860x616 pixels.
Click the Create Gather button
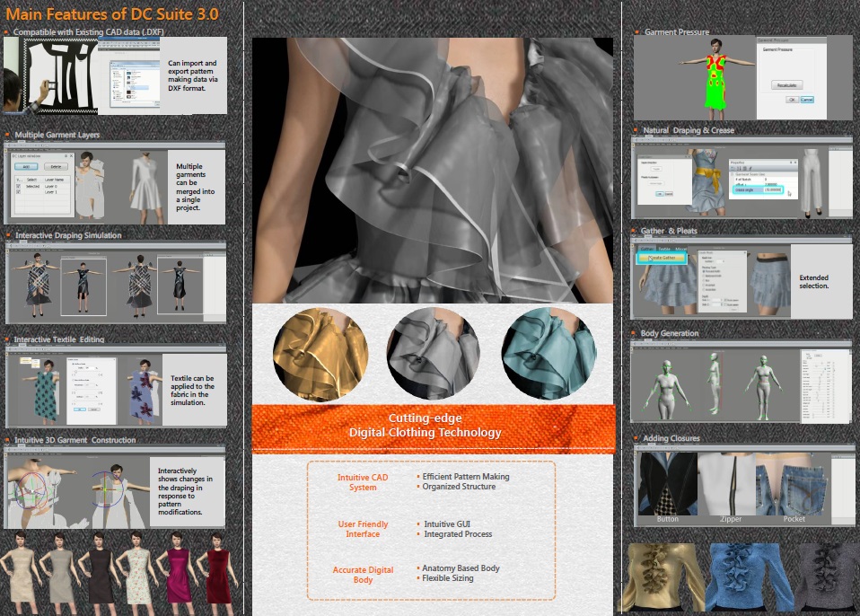pos(662,258)
